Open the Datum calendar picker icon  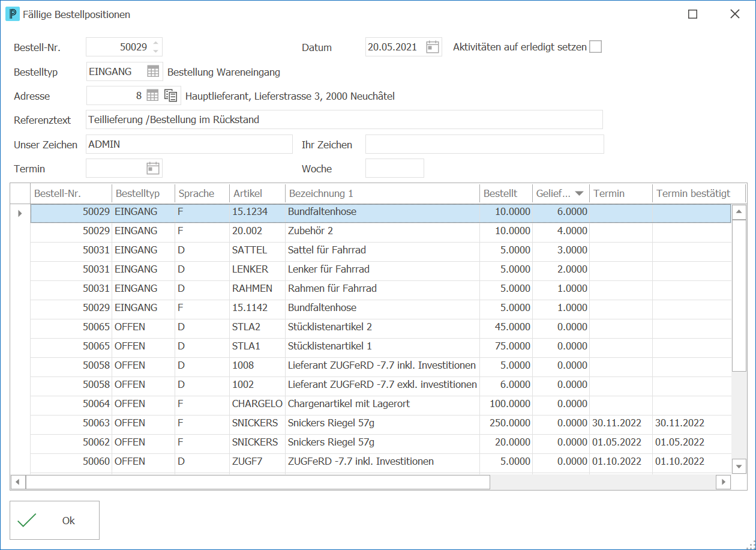click(433, 47)
